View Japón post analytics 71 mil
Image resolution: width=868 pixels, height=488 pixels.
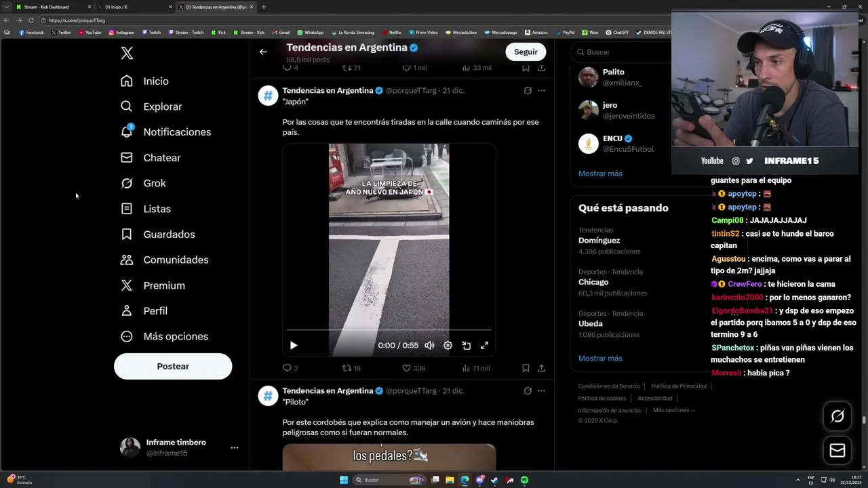tap(475, 368)
